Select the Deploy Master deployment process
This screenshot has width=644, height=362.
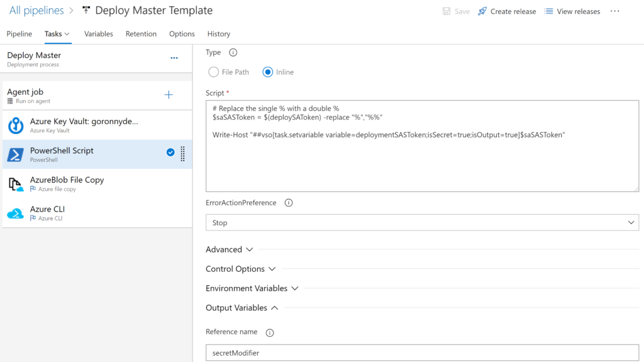[97, 59]
